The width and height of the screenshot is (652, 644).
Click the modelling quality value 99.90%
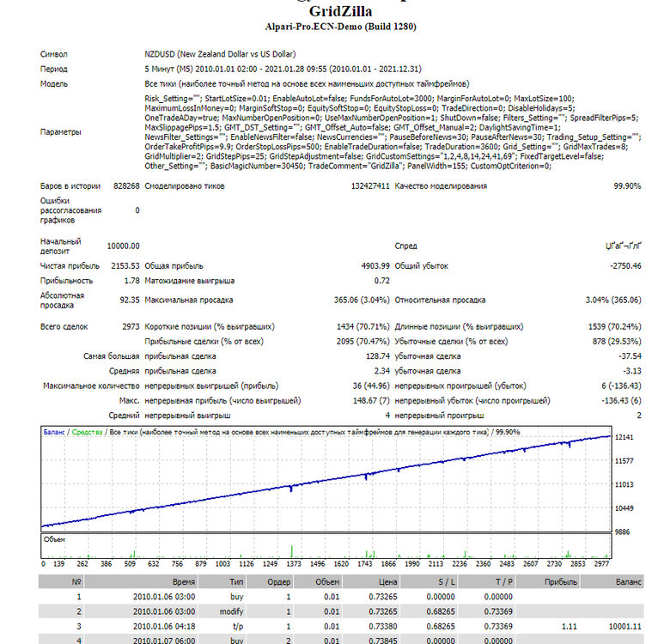627,185
